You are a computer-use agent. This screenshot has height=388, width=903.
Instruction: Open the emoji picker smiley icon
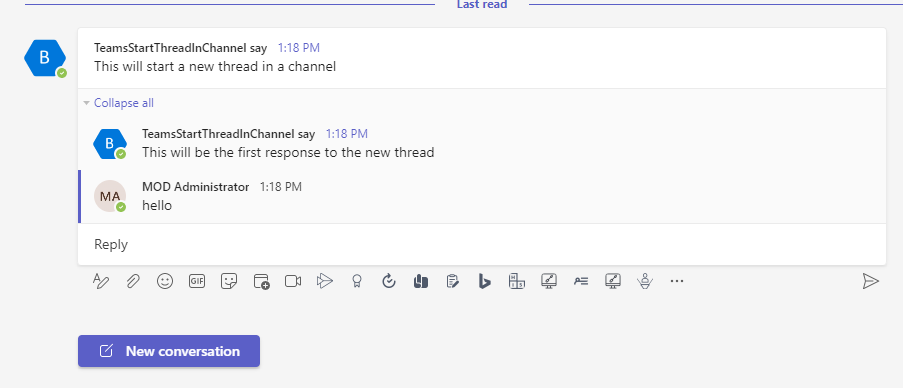tap(165, 281)
